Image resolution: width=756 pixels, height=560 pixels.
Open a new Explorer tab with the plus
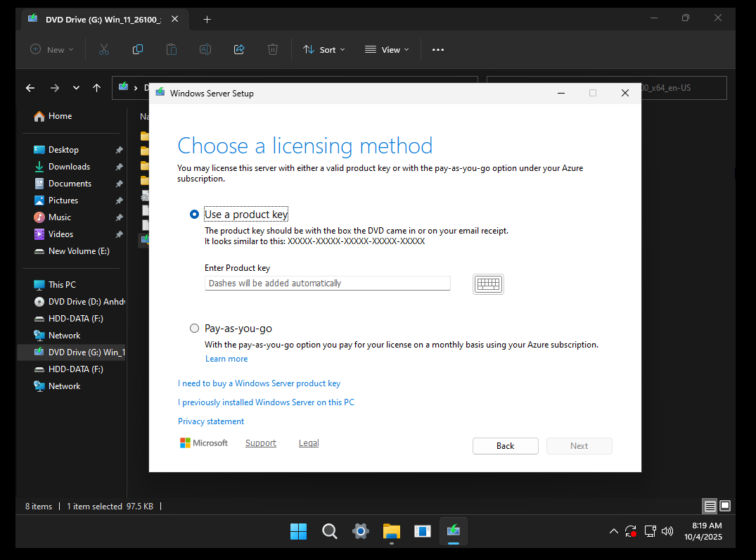click(x=207, y=19)
